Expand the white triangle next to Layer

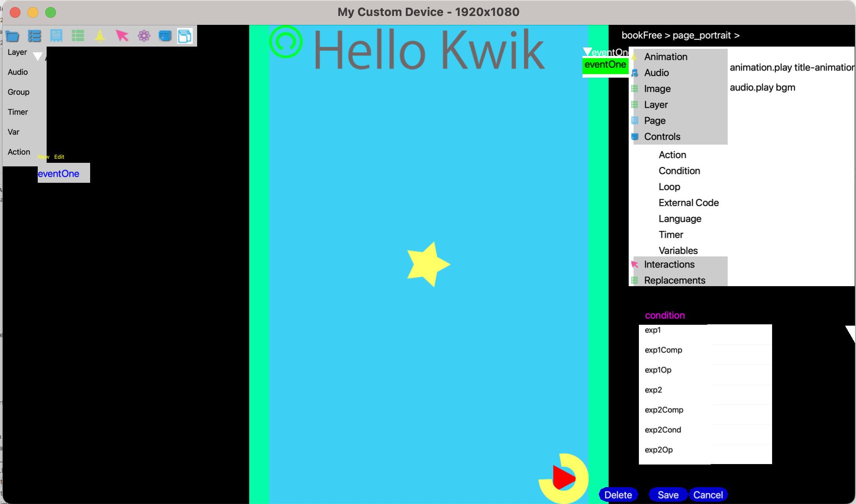tap(38, 56)
